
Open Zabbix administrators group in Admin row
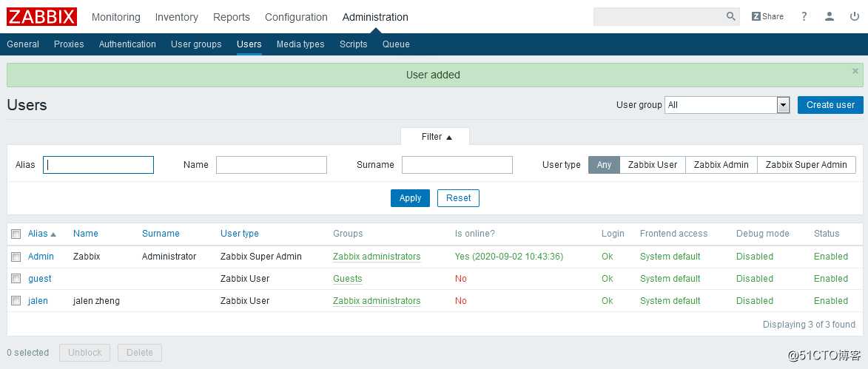tap(377, 257)
